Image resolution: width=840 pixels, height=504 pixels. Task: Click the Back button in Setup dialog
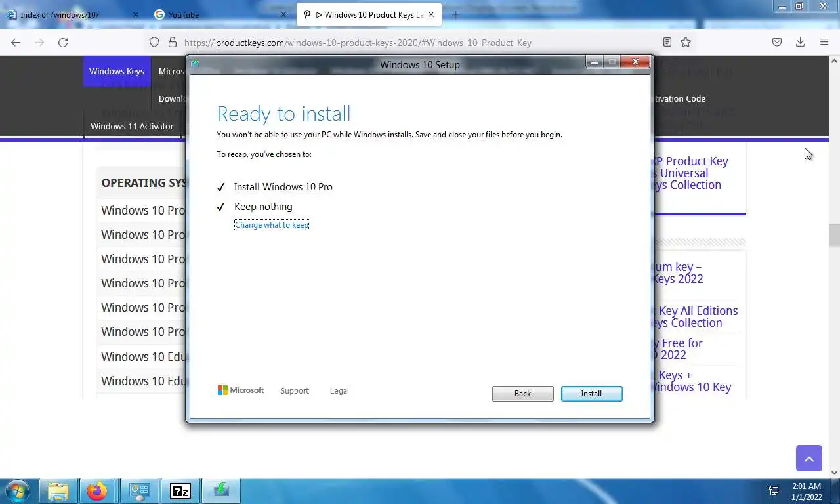(x=522, y=393)
